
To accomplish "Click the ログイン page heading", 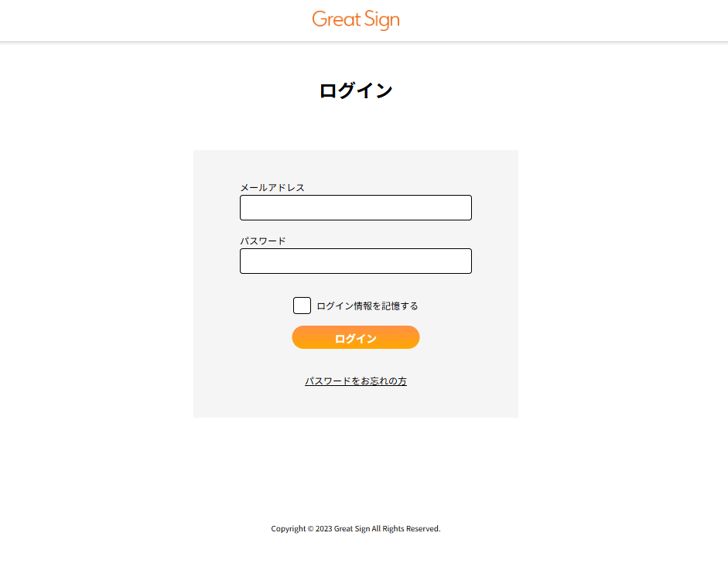I will point(355,90).
